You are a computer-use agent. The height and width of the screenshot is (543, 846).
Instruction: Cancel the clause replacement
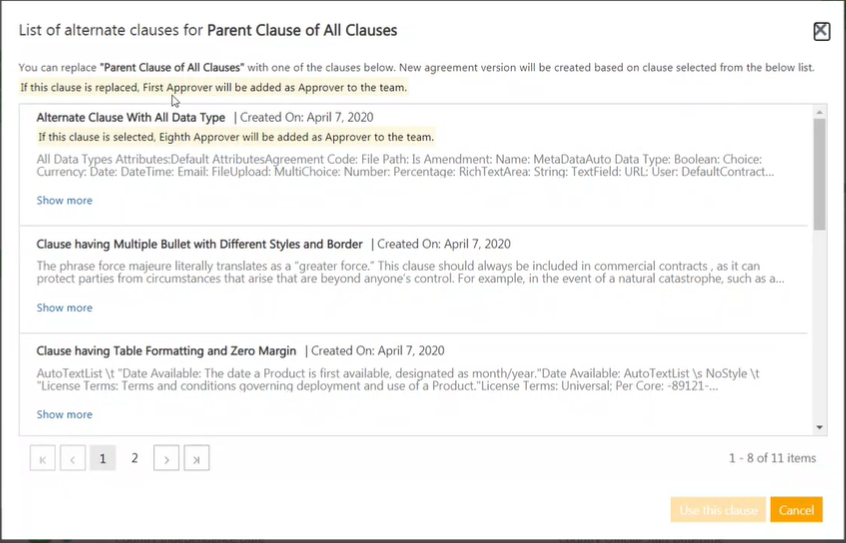(796, 510)
